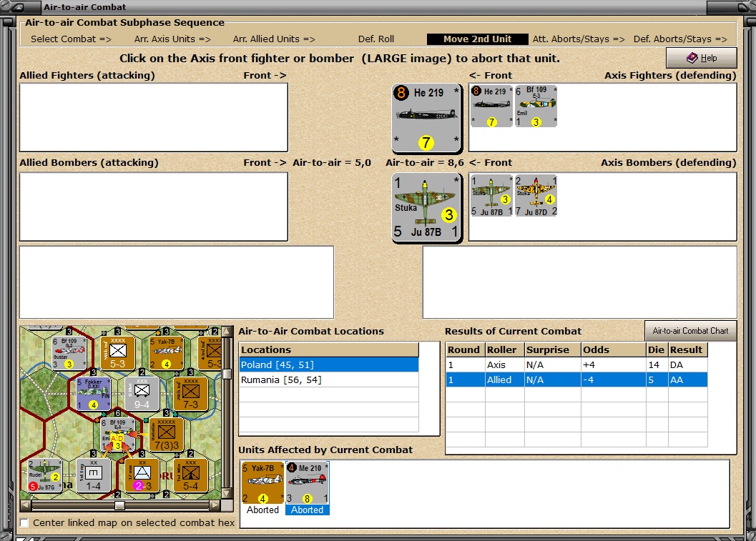Click the 2-3 anti-tank division counter on map
The width and height of the screenshot is (756, 541).
click(142, 475)
